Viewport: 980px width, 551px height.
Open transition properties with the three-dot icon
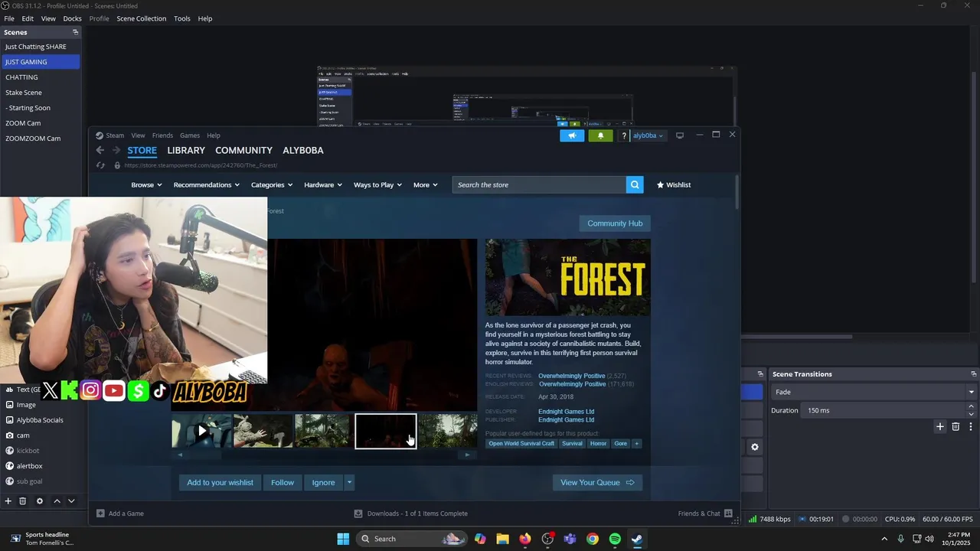point(971,426)
